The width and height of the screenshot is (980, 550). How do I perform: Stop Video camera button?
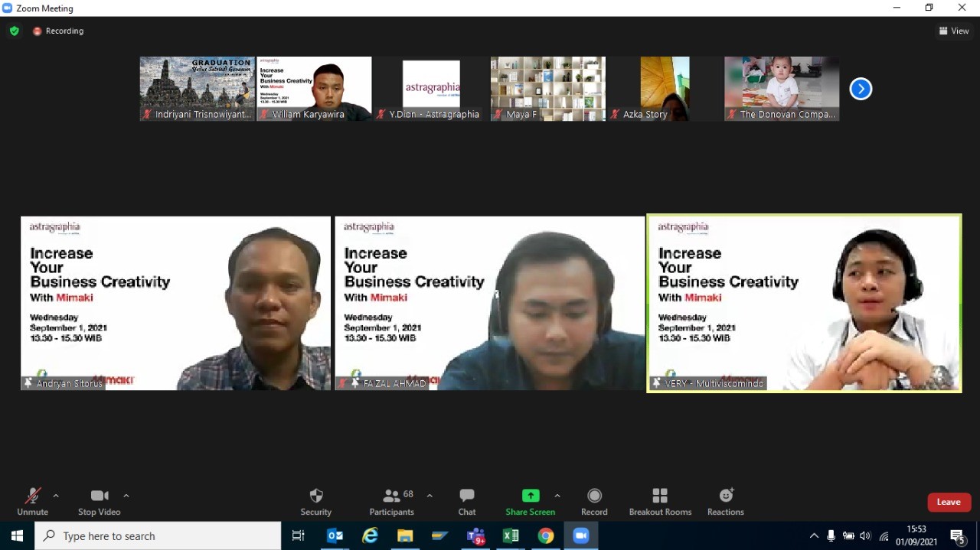click(x=100, y=502)
